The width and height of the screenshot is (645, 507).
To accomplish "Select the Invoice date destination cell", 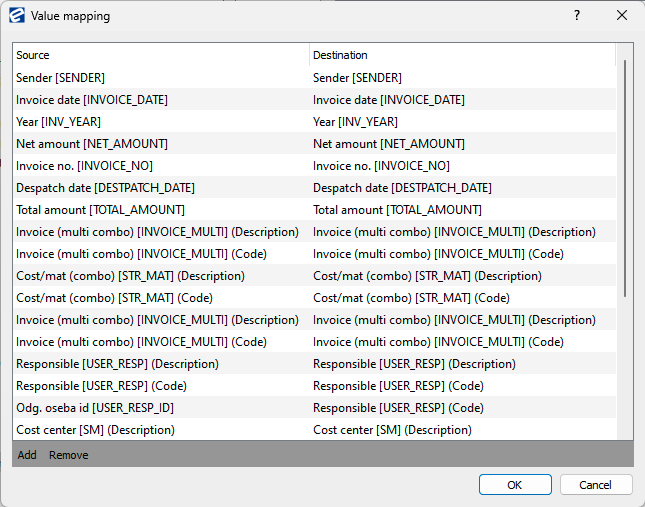I will click(x=388, y=99).
